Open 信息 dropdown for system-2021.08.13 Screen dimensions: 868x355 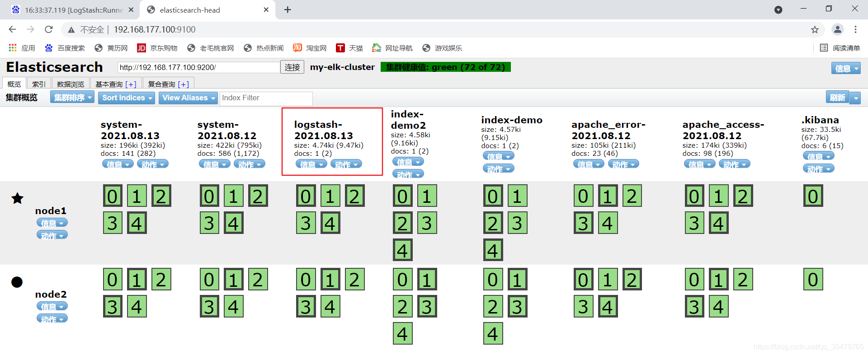(118, 164)
